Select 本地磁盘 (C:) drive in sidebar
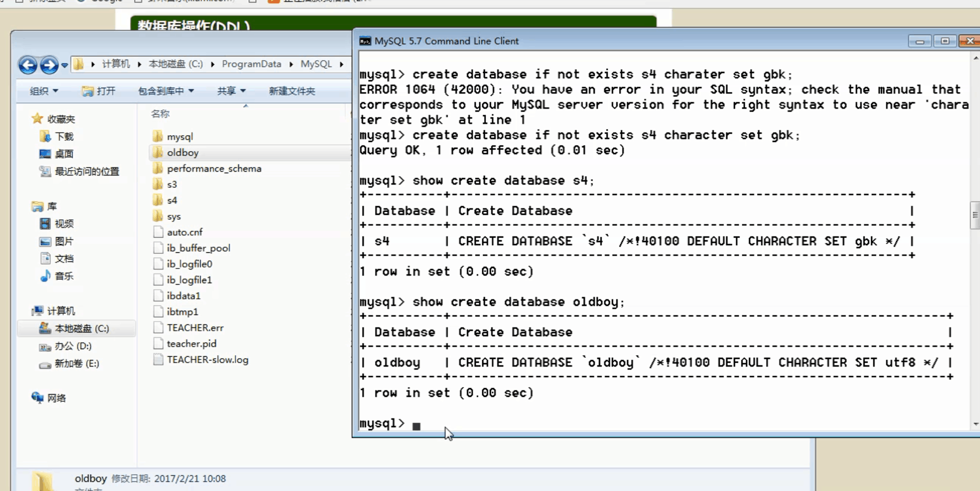This screenshot has height=491, width=980. coord(82,329)
